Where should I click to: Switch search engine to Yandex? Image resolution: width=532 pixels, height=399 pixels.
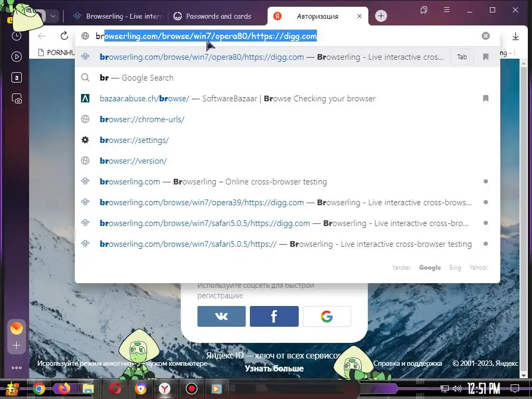pos(402,268)
